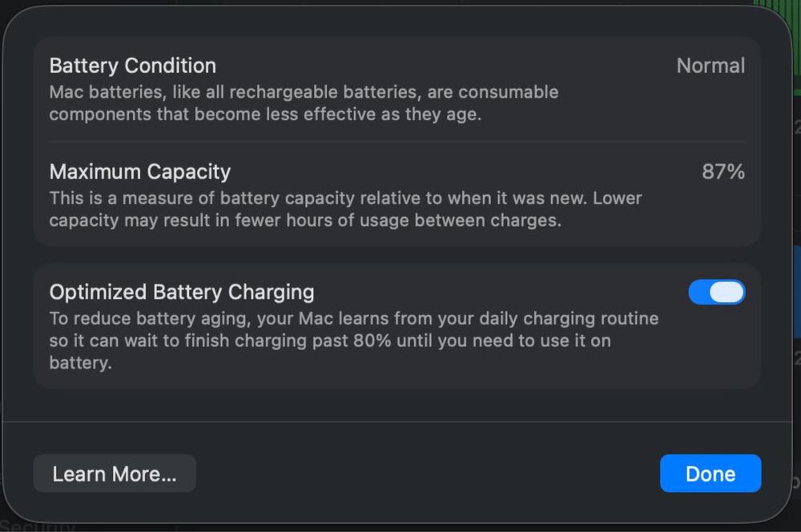Click empty footer space between both buttons
This screenshot has height=532, width=801.
425,474
